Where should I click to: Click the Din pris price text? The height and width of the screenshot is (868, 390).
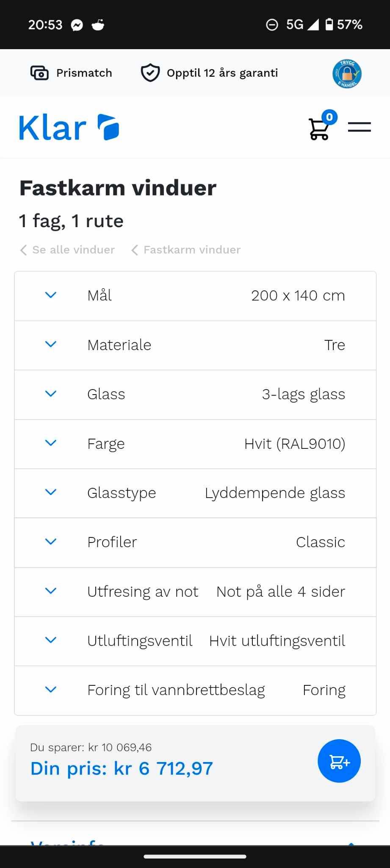click(122, 768)
